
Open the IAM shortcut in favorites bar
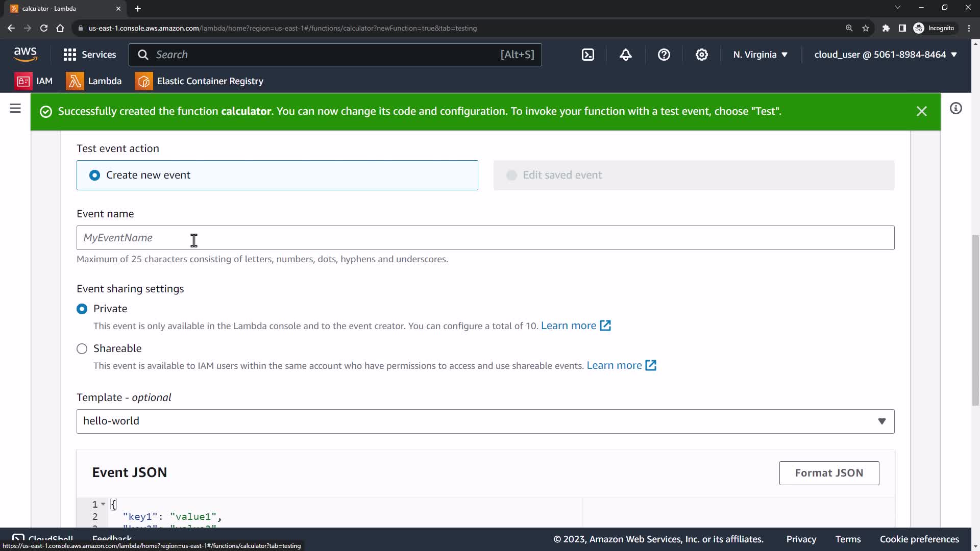pyautogui.click(x=34, y=81)
